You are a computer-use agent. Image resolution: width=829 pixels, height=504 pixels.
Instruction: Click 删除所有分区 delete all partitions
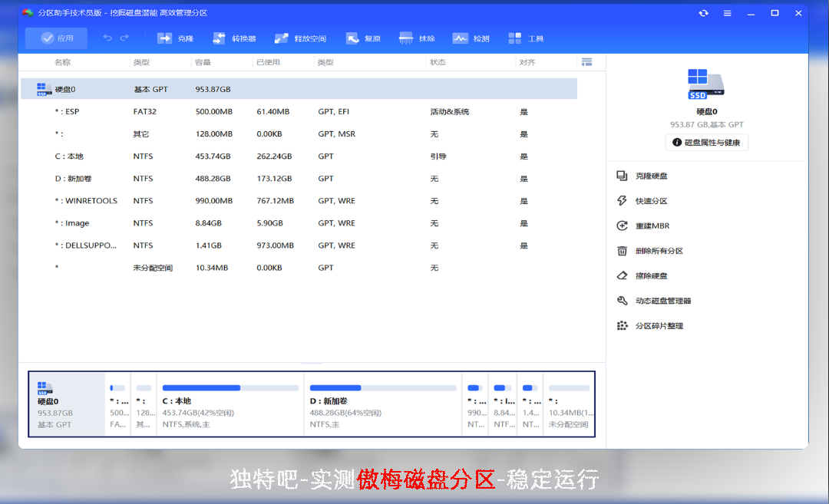point(659,251)
